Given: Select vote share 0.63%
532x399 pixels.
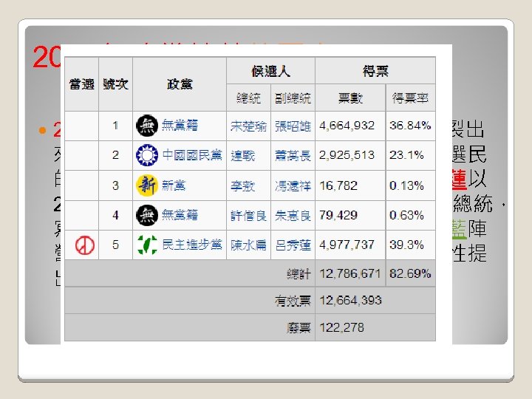Looking at the screenshot, I should [406, 215].
